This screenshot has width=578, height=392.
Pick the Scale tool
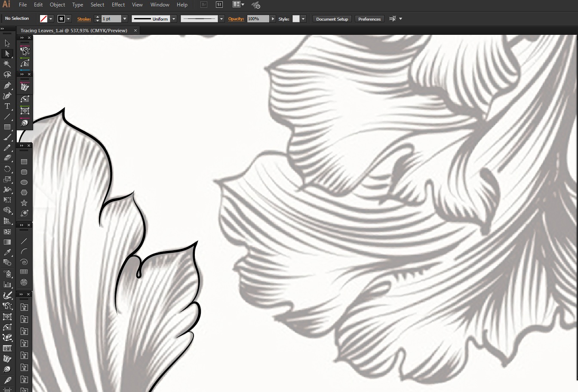7,179
